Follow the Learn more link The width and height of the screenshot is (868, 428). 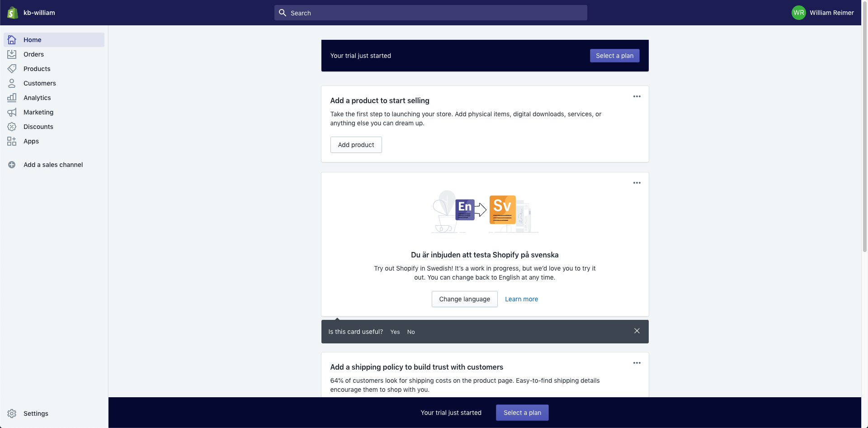(521, 299)
